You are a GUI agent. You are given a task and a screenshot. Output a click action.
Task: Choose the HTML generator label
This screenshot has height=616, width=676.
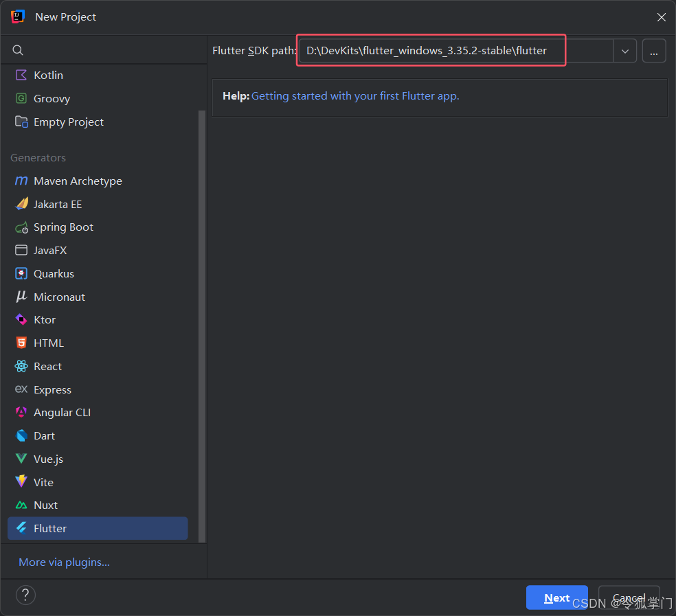(49, 343)
